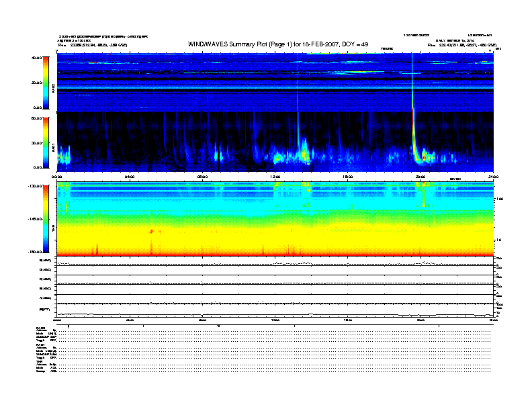The width and height of the screenshot is (532, 411).
Task: Click the faint vertical streak near 13:00 in RAD2
Action: pyautogui.click(x=297, y=83)
